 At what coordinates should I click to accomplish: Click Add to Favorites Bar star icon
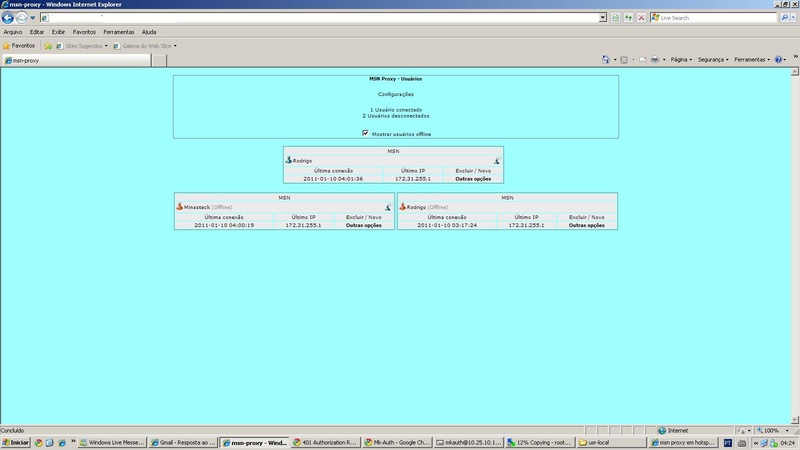48,46
